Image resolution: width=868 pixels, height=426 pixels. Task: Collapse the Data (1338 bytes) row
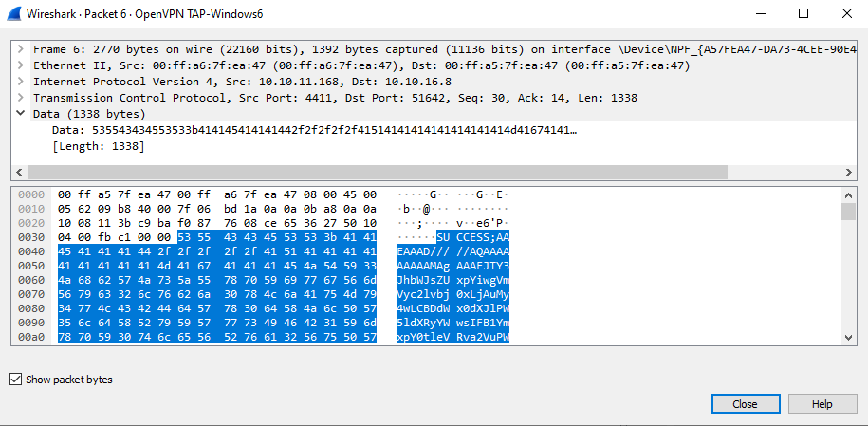coord(21,114)
